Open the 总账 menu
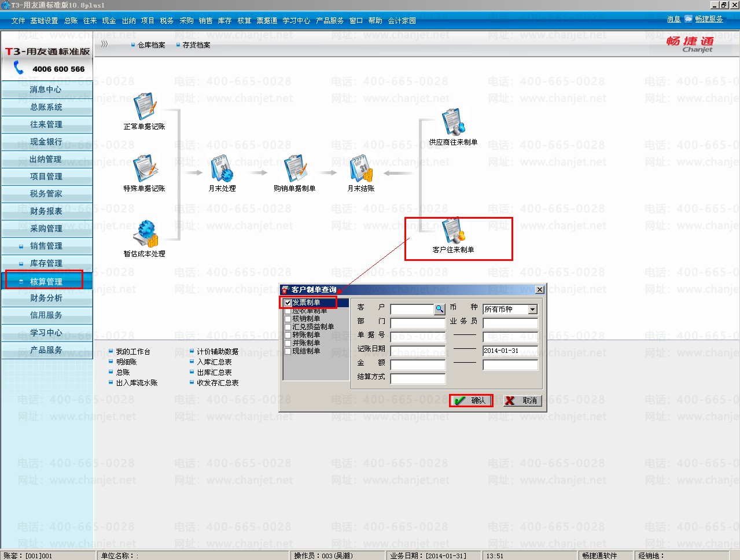This screenshot has height=560, width=740. 71,21
